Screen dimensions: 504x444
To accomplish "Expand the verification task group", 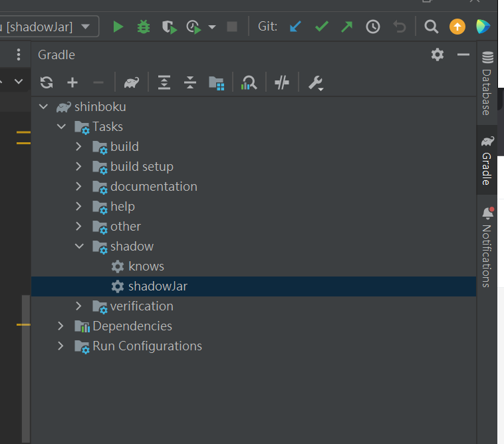I will point(78,306).
